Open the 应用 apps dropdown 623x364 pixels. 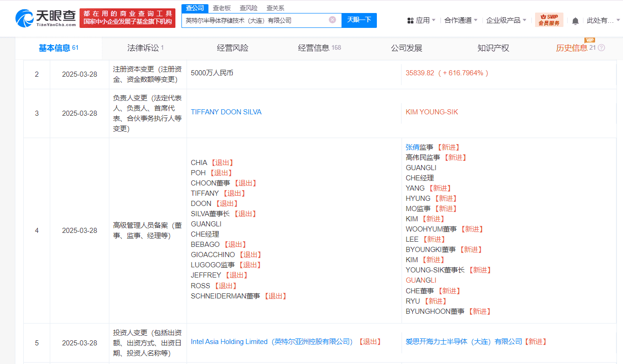(x=421, y=20)
